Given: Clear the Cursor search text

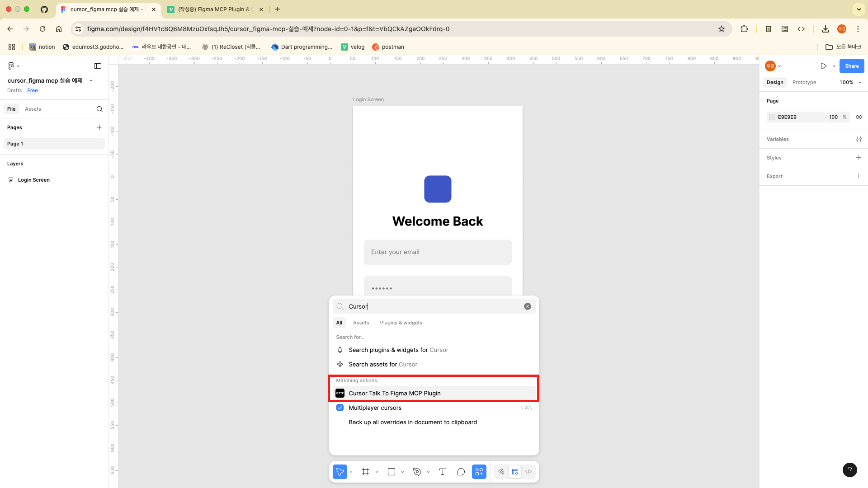Looking at the screenshot, I should (x=528, y=306).
